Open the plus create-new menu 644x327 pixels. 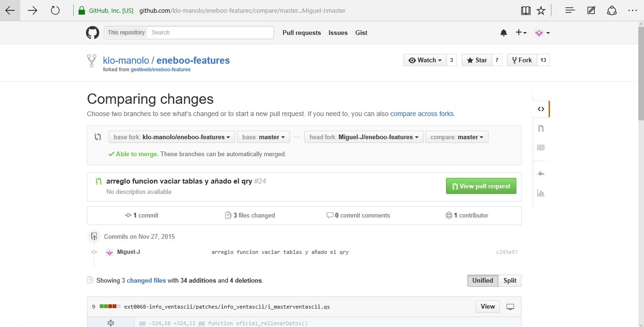point(521,33)
